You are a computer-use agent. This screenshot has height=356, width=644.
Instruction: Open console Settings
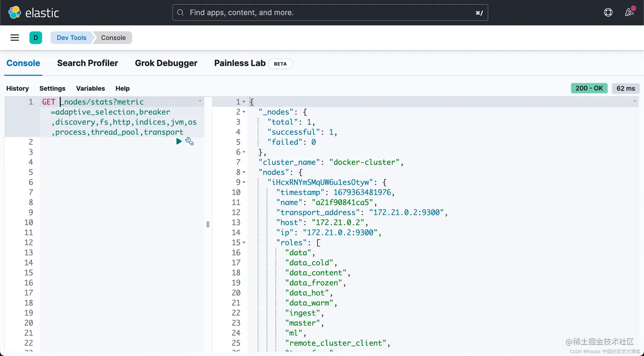[x=52, y=88]
